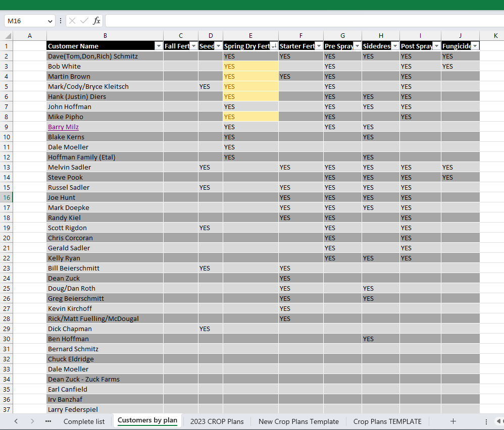
Task: Click the next sheet arrow
Action: (x=32, y=421)
